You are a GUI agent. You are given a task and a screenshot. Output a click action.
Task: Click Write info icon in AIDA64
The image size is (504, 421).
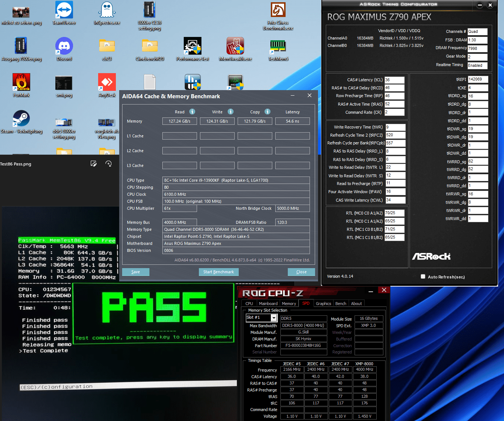tap(231, 112)
